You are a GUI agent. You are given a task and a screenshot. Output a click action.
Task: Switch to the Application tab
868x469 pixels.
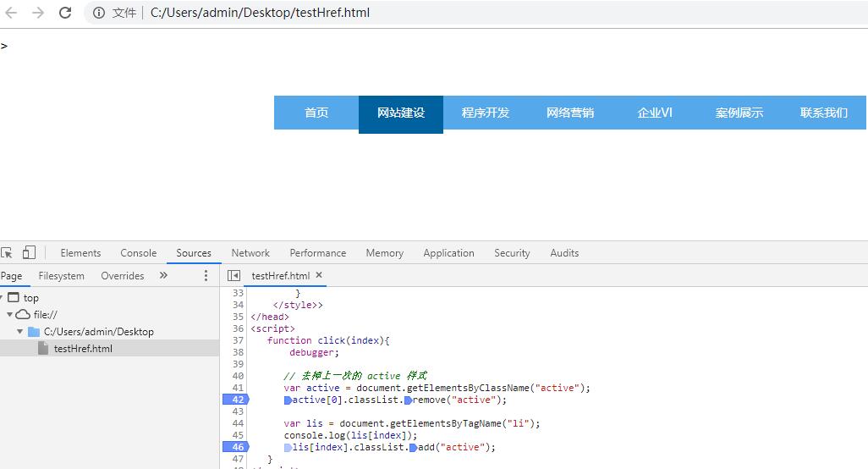pos(449,253)
